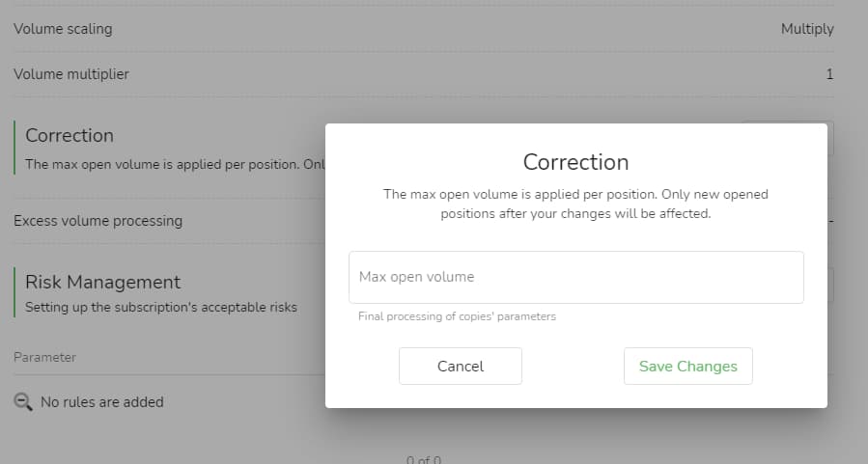
Task: Click the Excess volume processing label
Action: click(x=98, y=221)
